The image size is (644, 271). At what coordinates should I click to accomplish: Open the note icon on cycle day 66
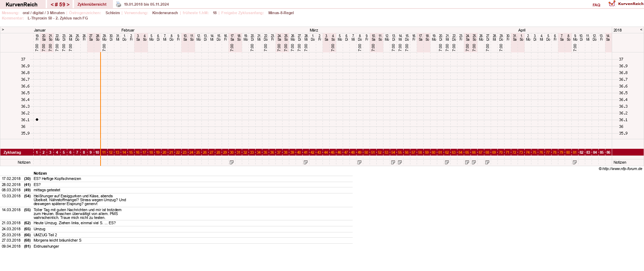pyautogui.click(x=474, y=162)
